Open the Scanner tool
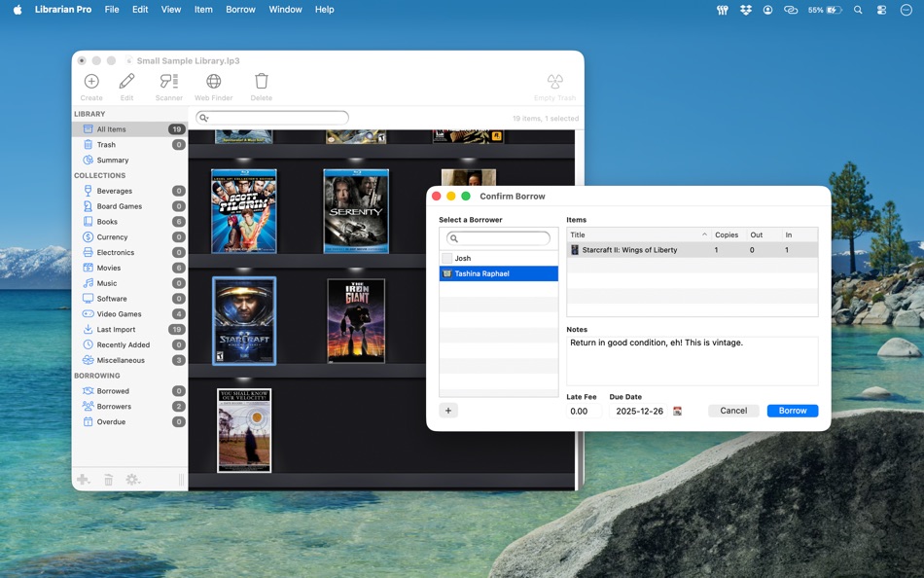This screenshot has height=578, width=924. (x=167, y=84)
